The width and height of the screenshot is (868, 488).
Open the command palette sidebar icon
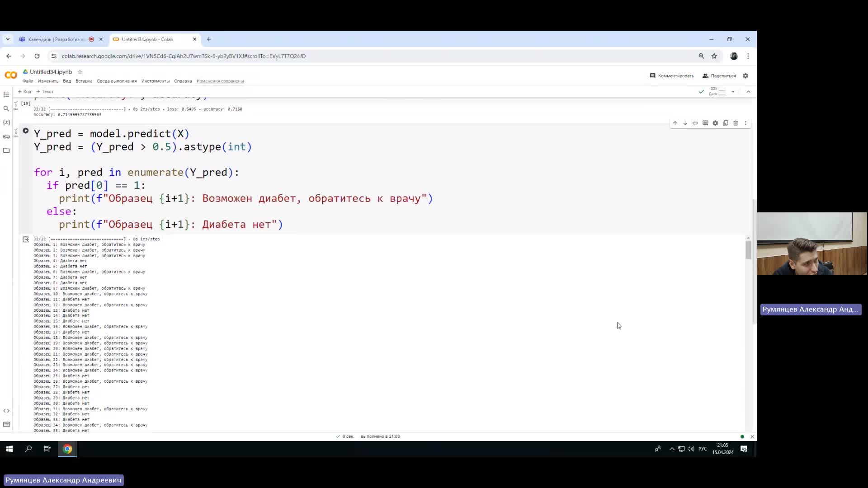pos(6,424)
